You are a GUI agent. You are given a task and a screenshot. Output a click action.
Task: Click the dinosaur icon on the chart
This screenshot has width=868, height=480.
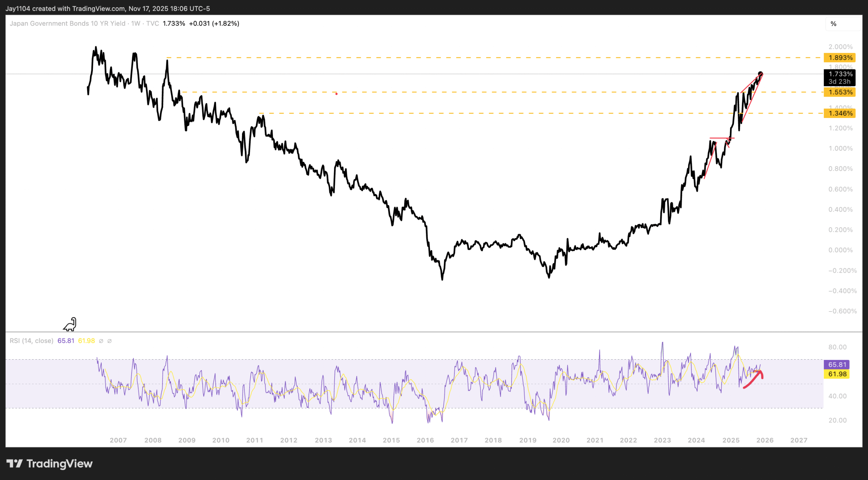pyautogui.click(x=70, y=324)
